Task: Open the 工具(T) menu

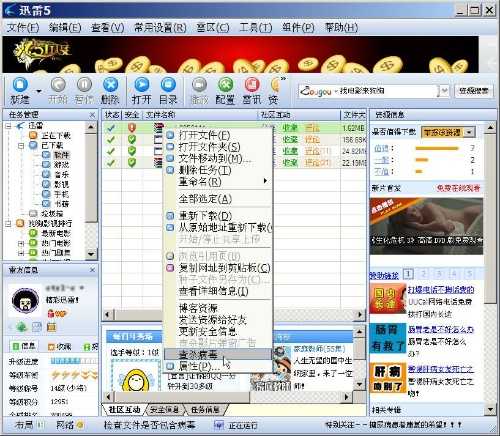Action: (256, 27)
